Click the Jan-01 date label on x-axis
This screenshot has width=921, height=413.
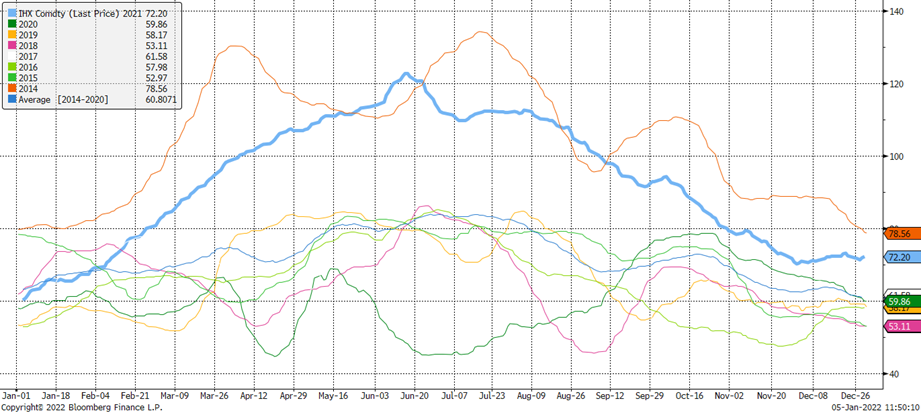click(17, 396)
